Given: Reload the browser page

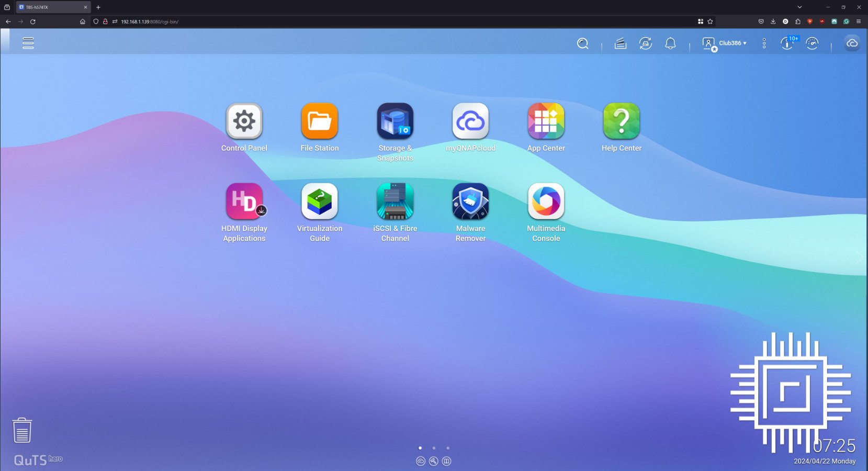Looking at the screenshot, I should tap(33, 21).
